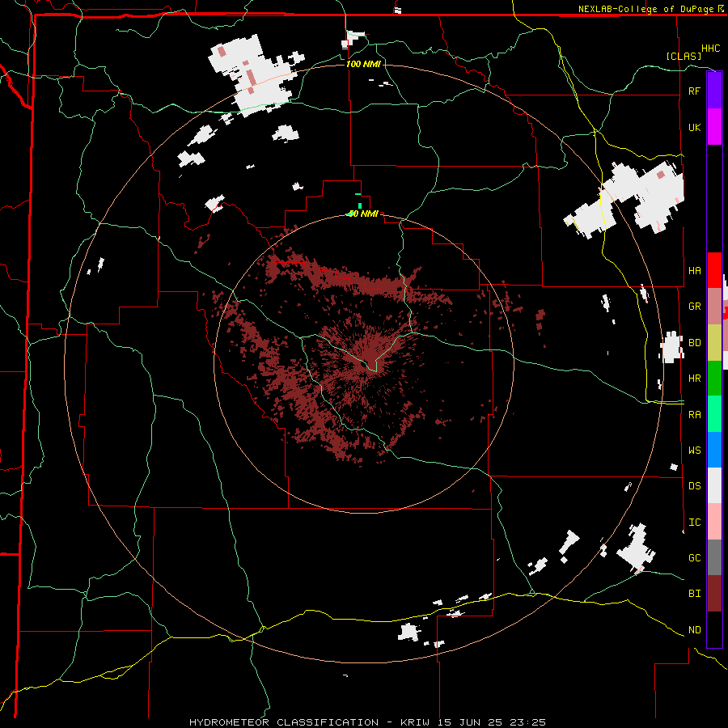This screenshot has width=728, height=728.
Task: Click the HA red legend swatch
Action: [x=714, y=270]
